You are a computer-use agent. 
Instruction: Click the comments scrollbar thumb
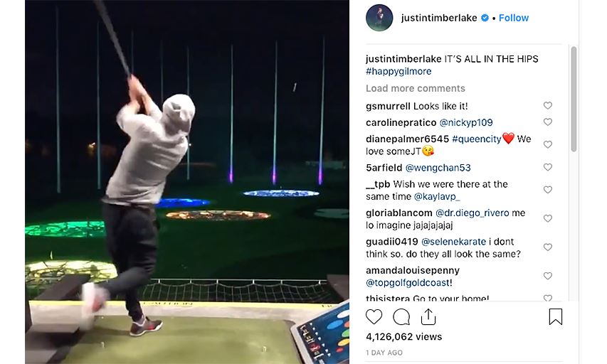click(574, 99)
